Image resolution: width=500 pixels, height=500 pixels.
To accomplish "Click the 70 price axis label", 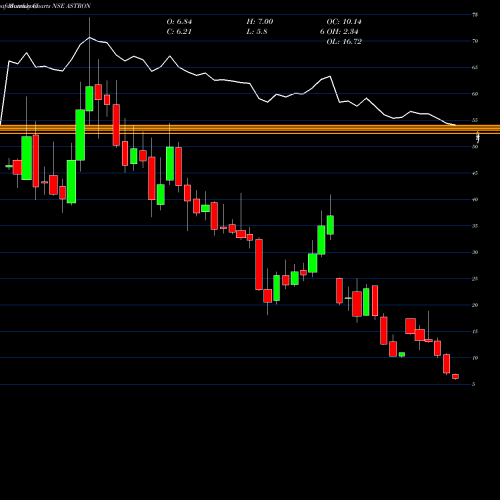I will [475, 41].
